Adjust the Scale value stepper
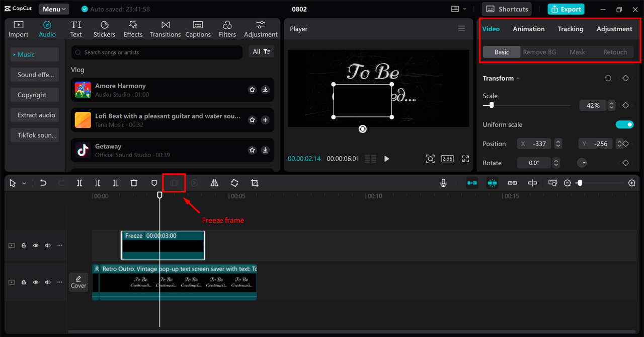The height and width of the screenshot is (337, 644). click(x=611, y=105)
